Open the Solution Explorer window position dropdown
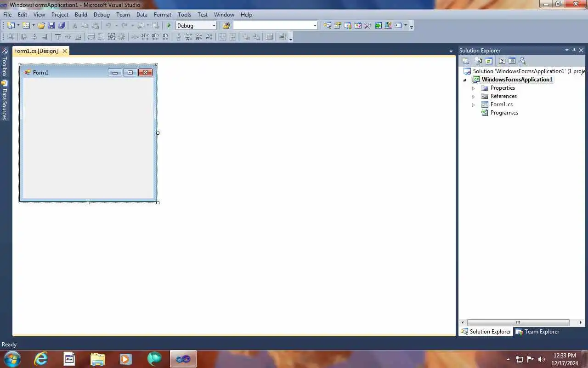 tap(567, 50)
